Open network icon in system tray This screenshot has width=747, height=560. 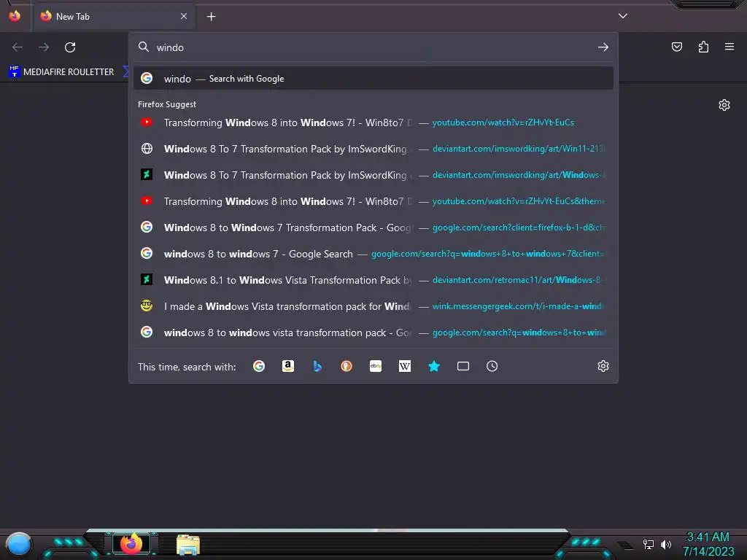click(x=648, y=544)
